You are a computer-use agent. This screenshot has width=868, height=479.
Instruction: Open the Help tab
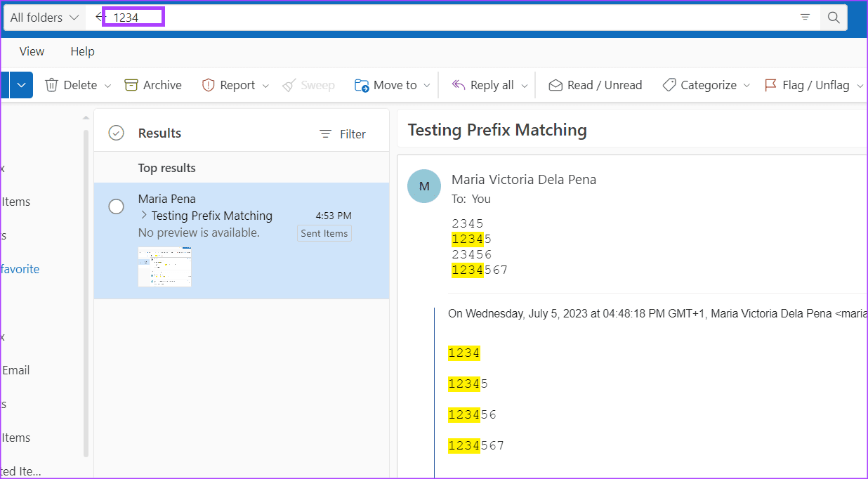[82, 51]
